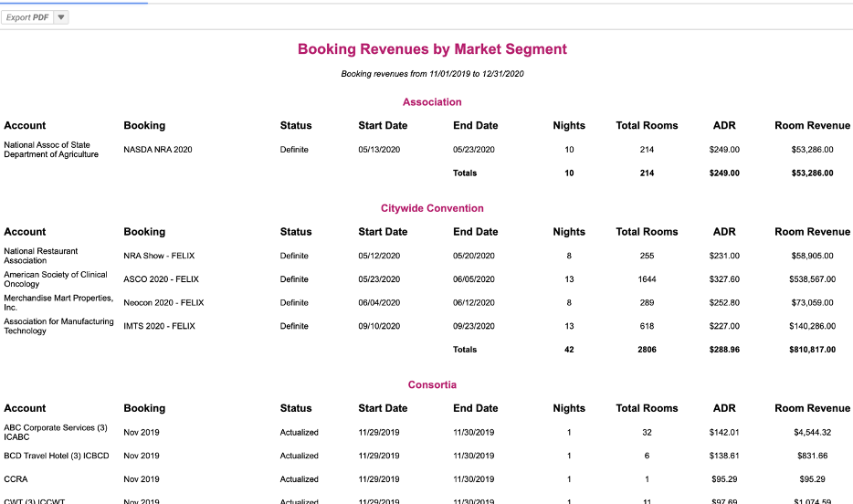Screen dimensions: 853x504
Task: Click the NASDA NRA 2020 booking
Action: [158, 150]
